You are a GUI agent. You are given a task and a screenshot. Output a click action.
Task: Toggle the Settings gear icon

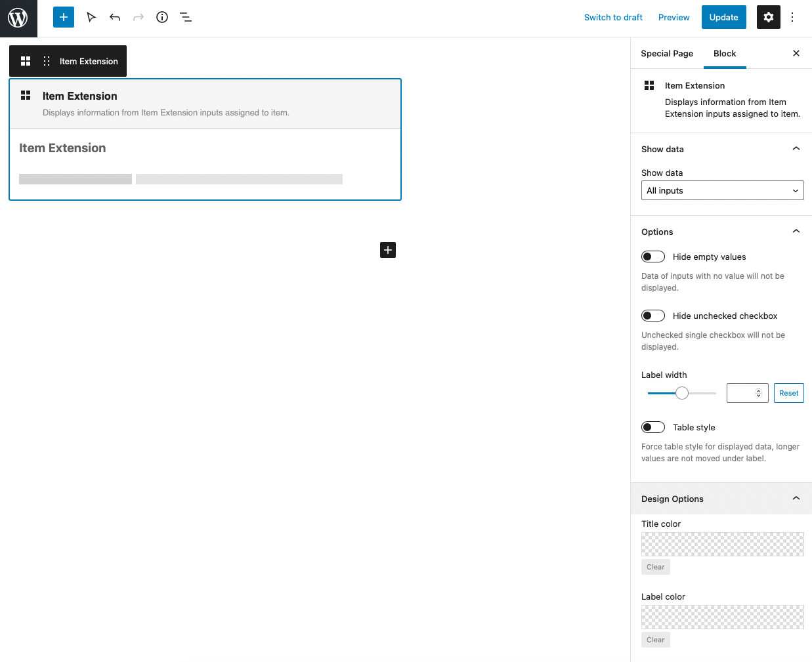[x=768, y=17]
